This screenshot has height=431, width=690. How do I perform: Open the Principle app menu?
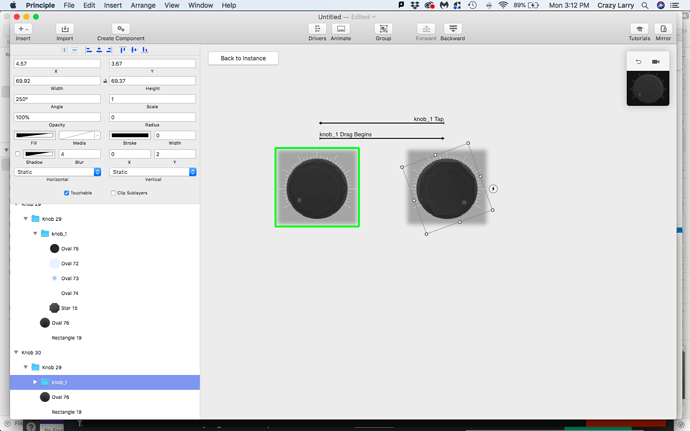point(40,5)
